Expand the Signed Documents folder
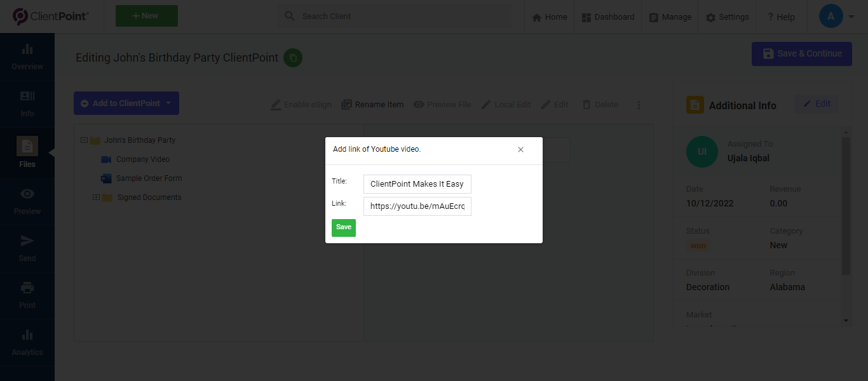 tap(95, 197)
